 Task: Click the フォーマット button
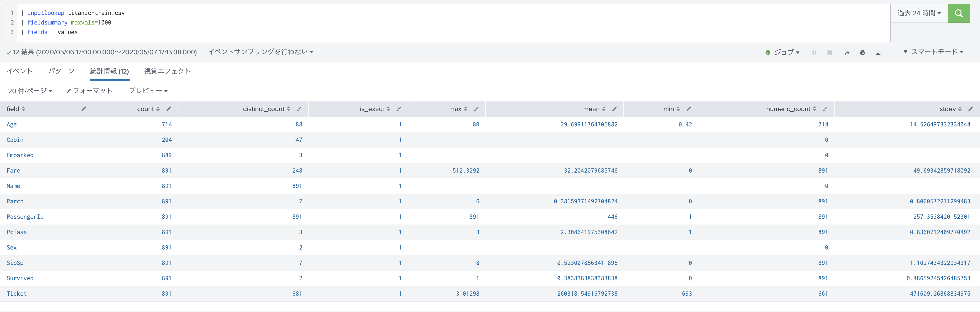(89, 91)
